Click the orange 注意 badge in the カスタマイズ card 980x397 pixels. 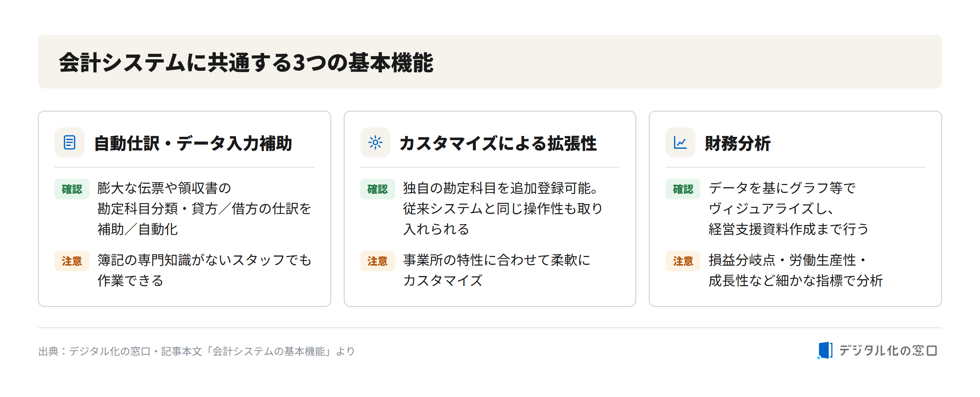pyautogui.click(x=377, y=261)
